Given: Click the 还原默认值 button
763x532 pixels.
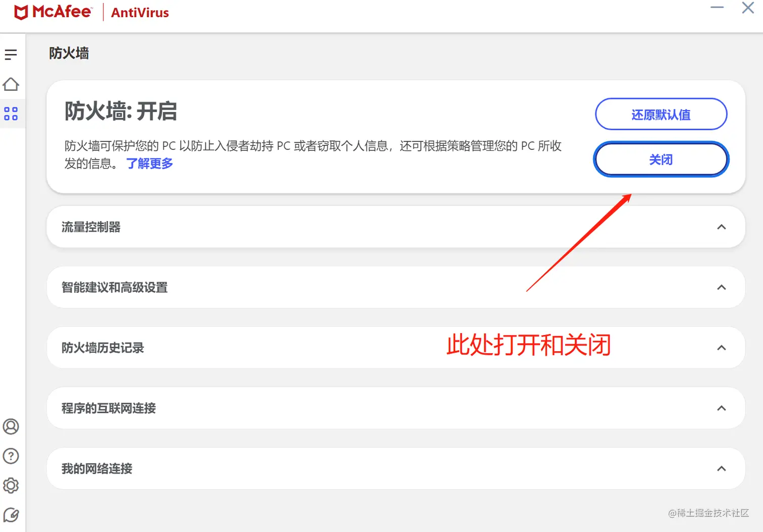Looking at the screenshot, I should (x=661, y=115).
